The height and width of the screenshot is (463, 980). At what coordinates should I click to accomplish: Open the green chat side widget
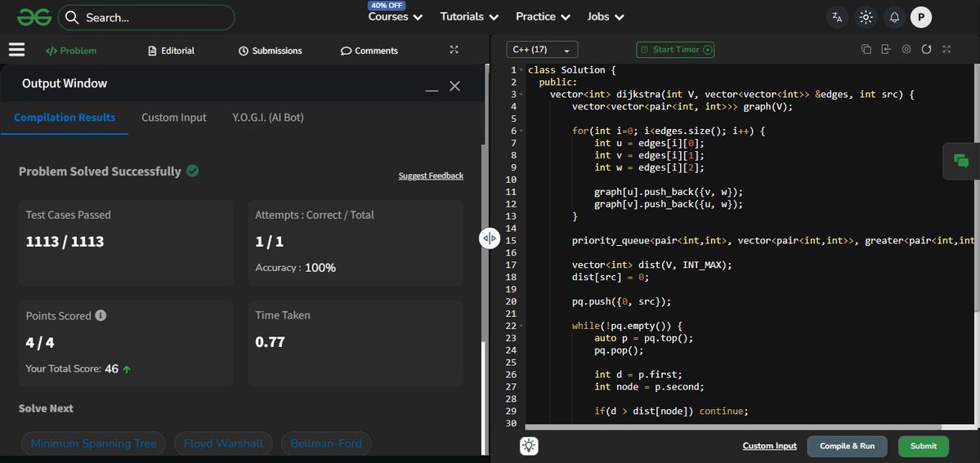[961, 161]
